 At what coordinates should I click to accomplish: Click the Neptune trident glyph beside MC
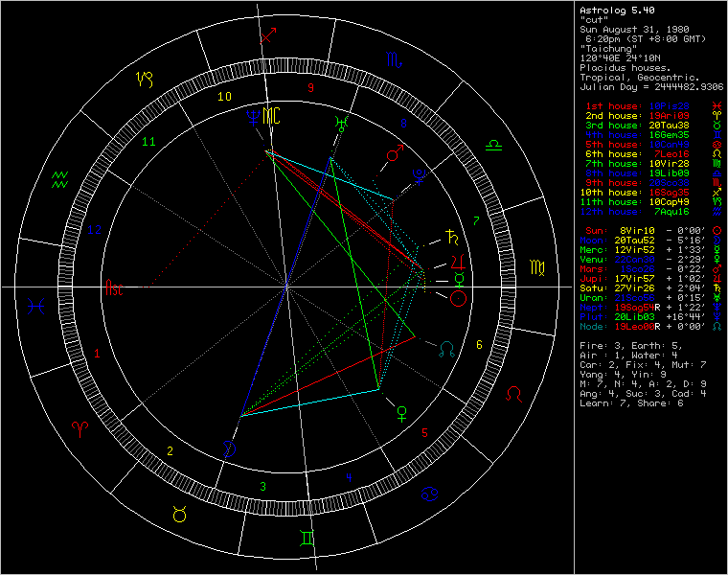coord(253,118)
